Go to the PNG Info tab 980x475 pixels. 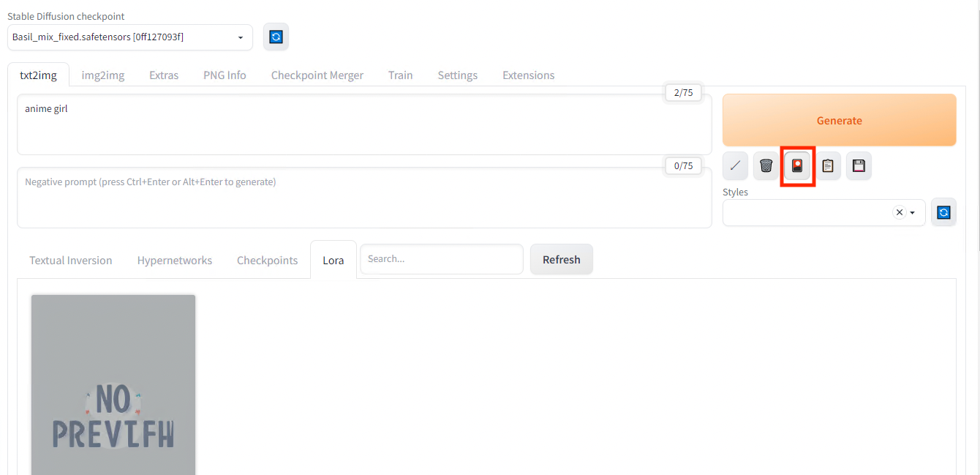pos(225,75)
